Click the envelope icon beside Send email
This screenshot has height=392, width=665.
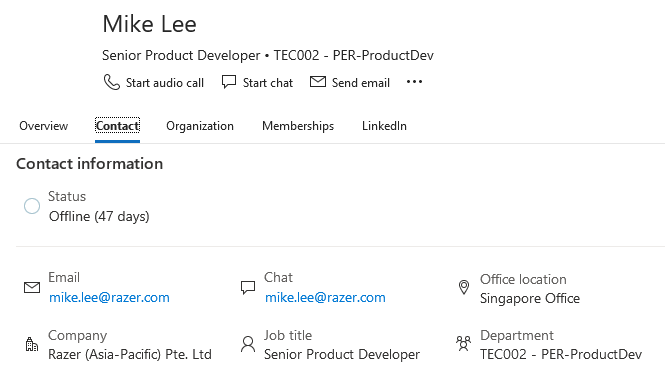[318, 81]
